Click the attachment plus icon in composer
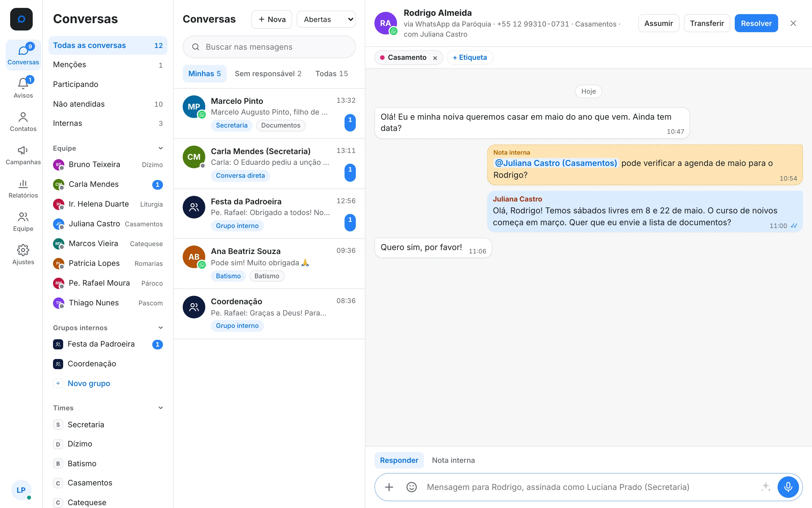Viewport: 812px width, 508px height. pos(389,487)
